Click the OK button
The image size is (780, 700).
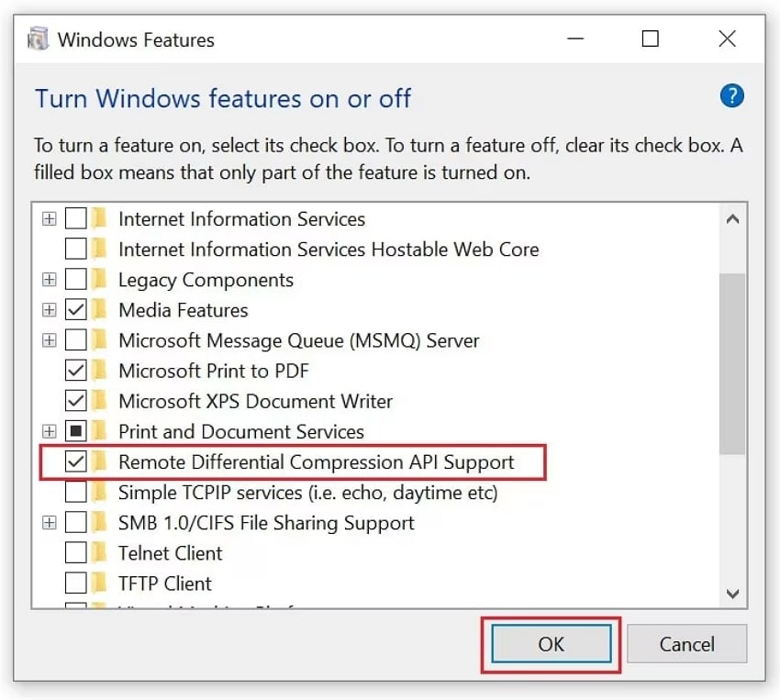(x=550, y=644)
